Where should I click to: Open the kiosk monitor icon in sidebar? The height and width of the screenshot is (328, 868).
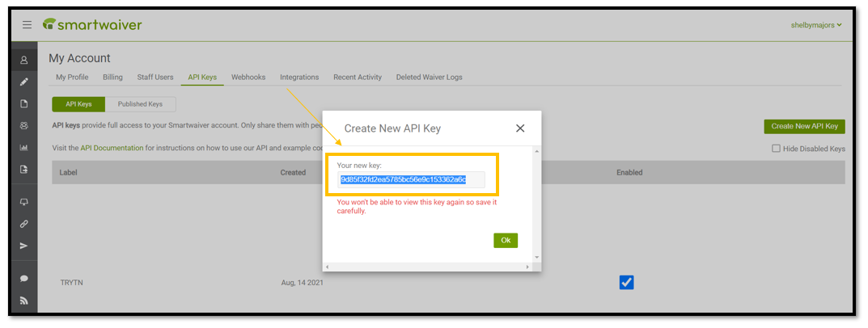23,202
